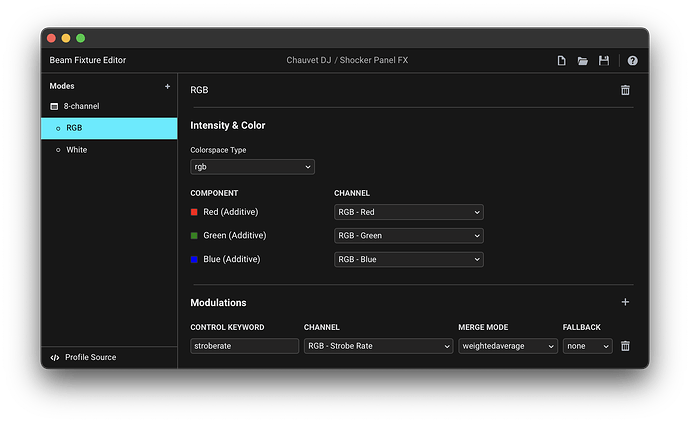This screenshot has height=422, width=690.
Task: Click the RGB heading above Intensity & Color
Action: click(199, 90)
